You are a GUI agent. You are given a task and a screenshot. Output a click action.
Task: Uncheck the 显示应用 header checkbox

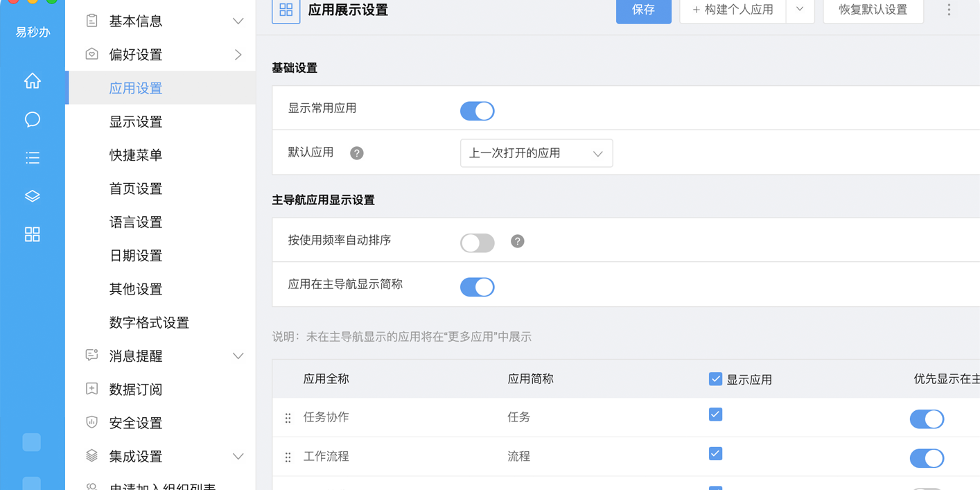coord(715,379)
